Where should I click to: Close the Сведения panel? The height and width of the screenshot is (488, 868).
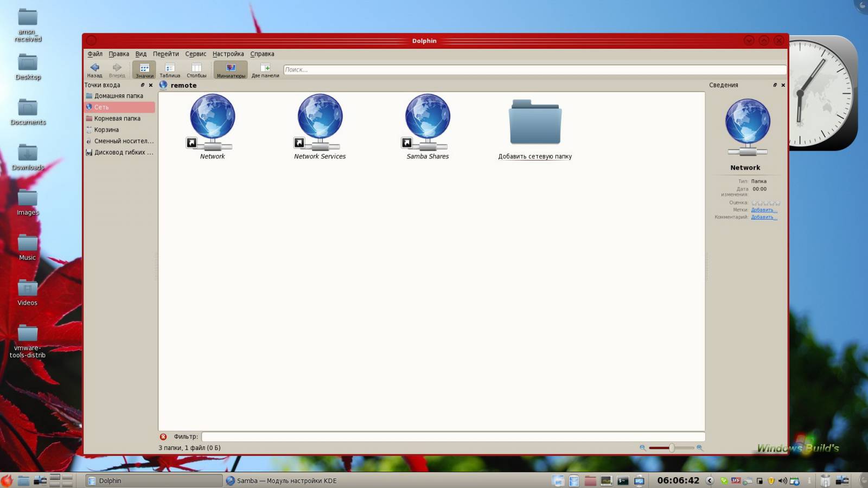(783, 85)
